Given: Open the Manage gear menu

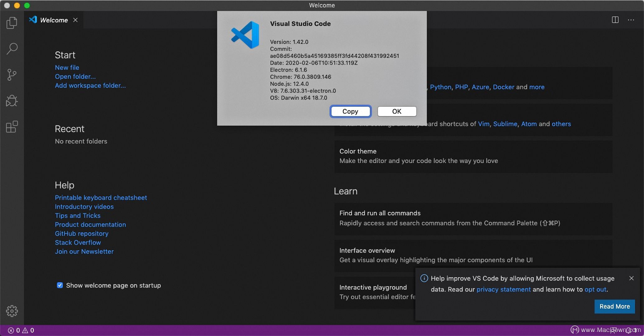Looking at the screenshot, I should point(12,311).
